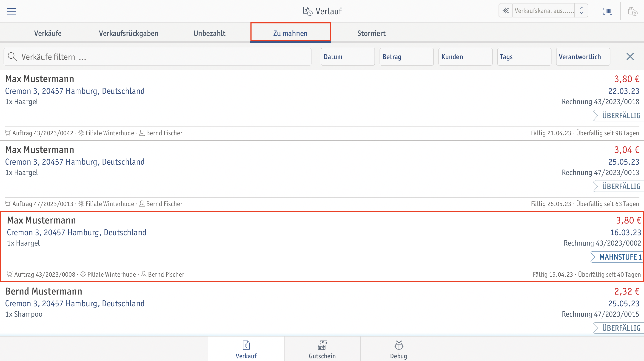Click the Verlauf history icon in title
This screenshot has width=644, height=361.
point(308,11)
